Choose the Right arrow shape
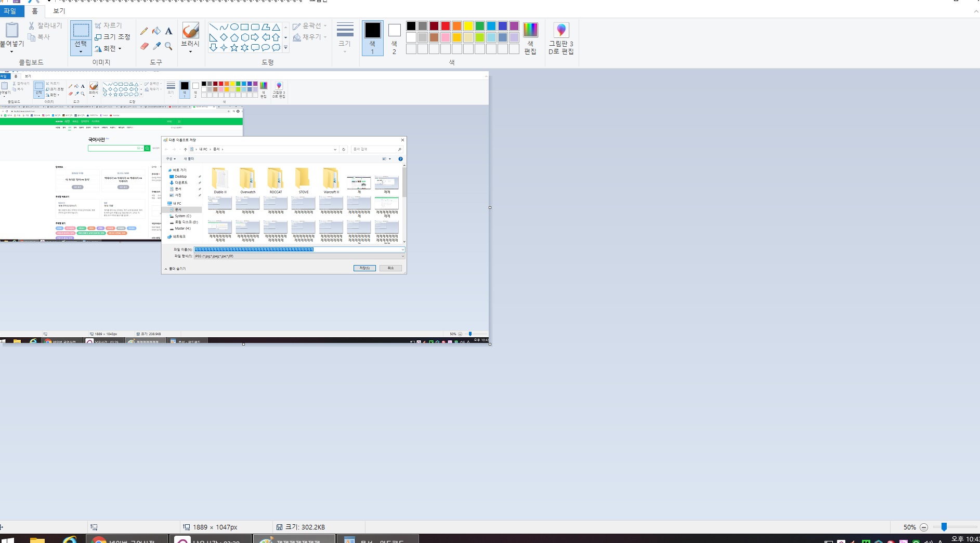 pos(255,37)
